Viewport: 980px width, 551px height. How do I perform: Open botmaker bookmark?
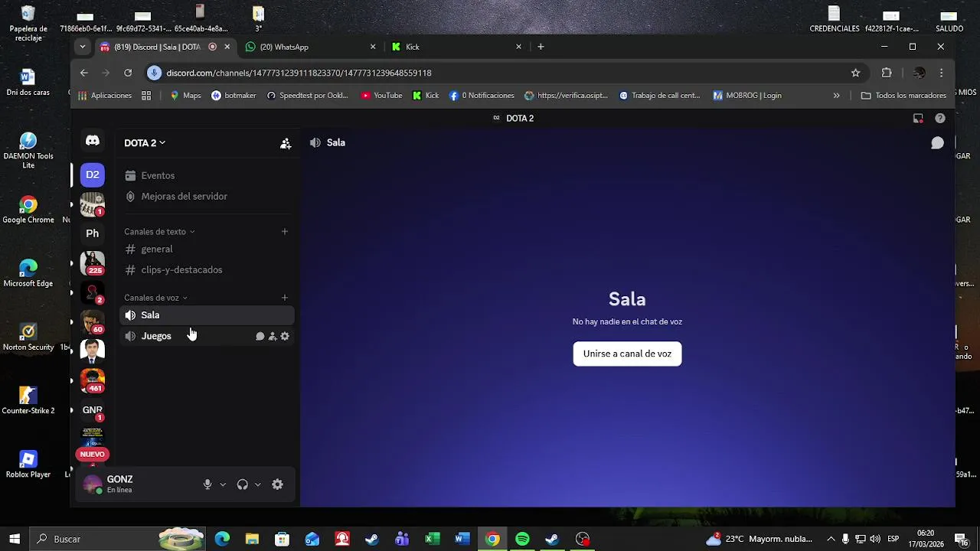(234, 96)
